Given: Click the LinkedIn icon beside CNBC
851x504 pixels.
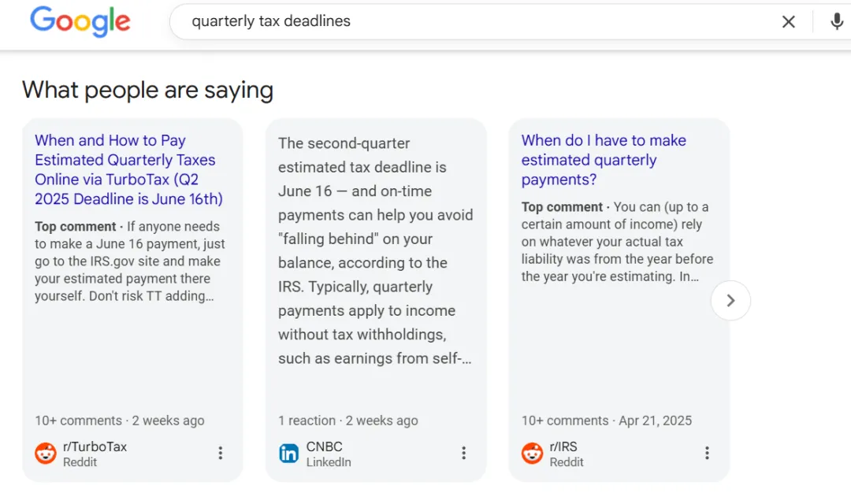Looking at the screenshot, I should pyautogui.click(x=289, y=454).
